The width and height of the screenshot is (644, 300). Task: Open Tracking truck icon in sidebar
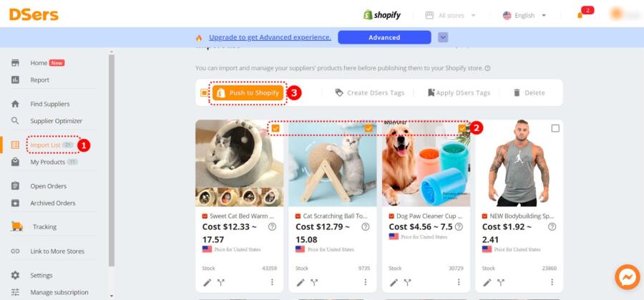coord(17,226)
